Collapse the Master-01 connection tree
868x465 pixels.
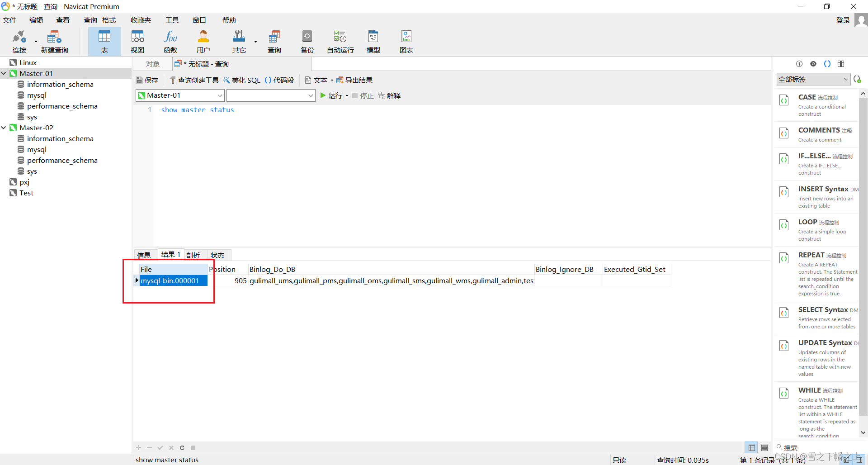tap(4, 73)
